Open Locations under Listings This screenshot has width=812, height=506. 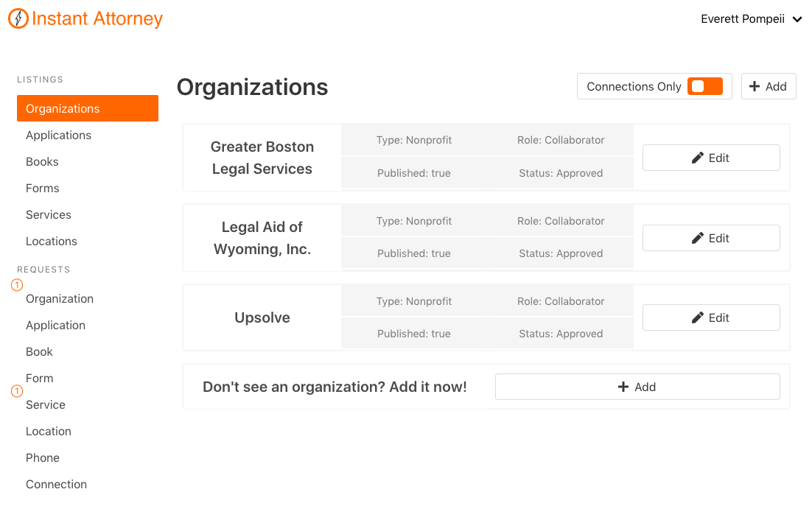point(51,241)
